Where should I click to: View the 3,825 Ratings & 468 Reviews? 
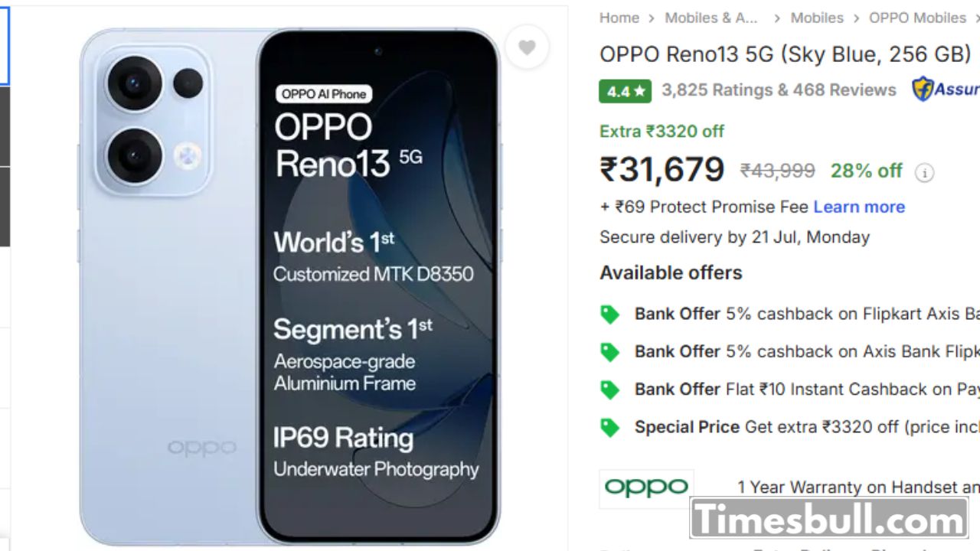tap(779, 90)
